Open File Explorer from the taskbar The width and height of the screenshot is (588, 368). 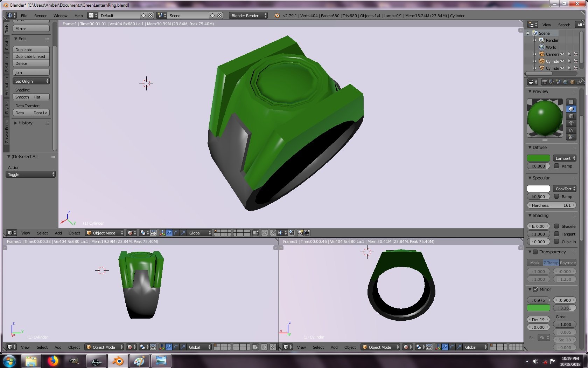(x=31, y=361)
